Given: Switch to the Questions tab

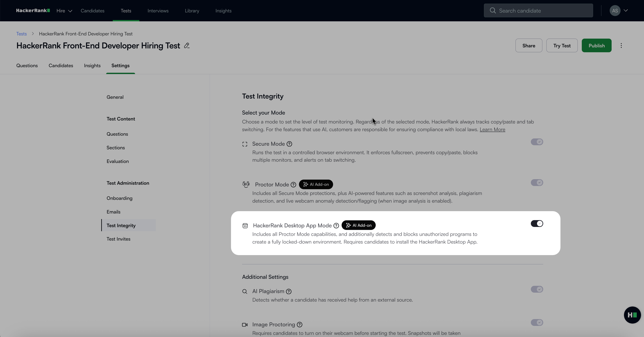Looking at the screenshot, I should [x=27, y=65].
